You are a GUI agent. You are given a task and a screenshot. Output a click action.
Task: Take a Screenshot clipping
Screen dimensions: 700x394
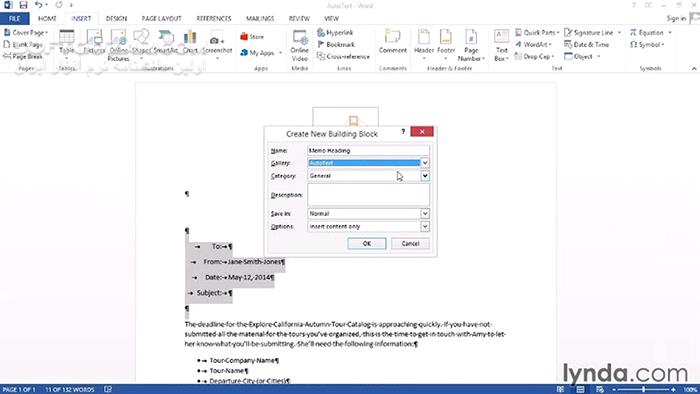[x=217, y=45]
